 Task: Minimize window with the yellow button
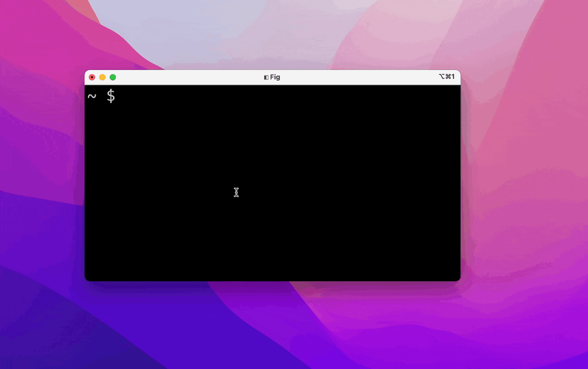point(102,77)
